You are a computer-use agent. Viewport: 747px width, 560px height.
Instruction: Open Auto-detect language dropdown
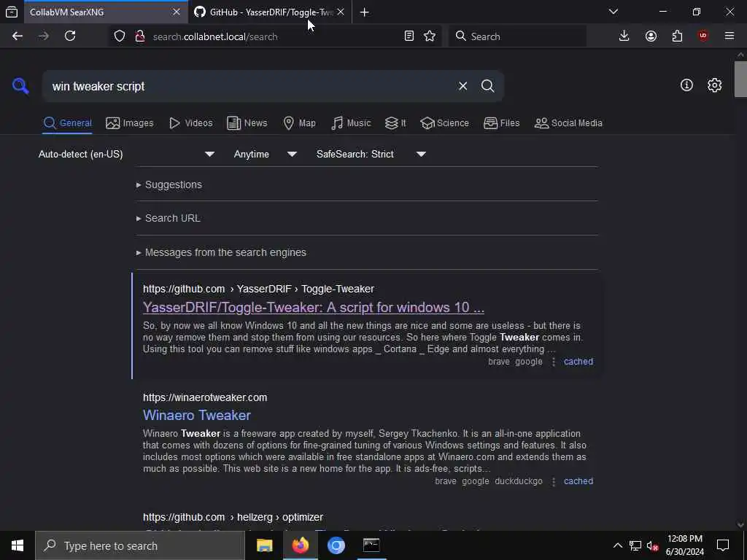point(127,155)
